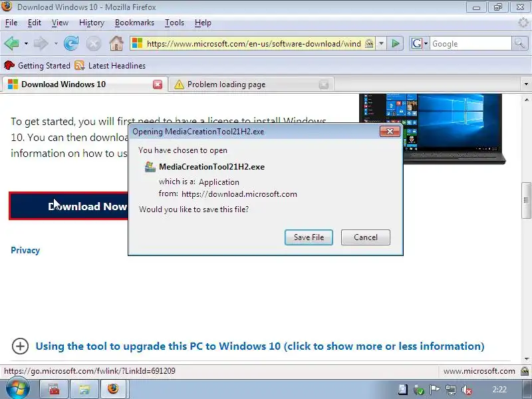
Task: Click Using the tool to upgrade heading
Action: 260,346
